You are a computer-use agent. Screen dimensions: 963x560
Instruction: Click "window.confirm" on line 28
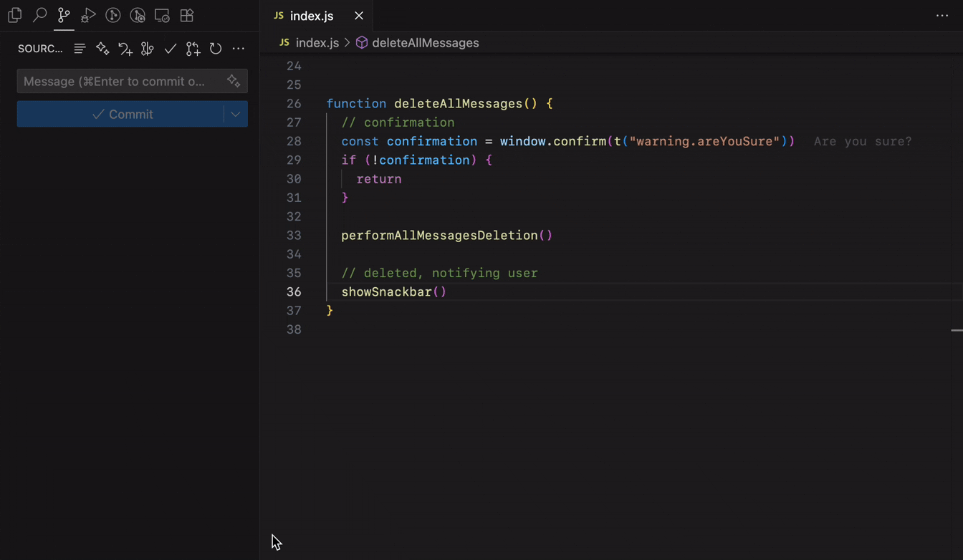click(x=552, y=141)
